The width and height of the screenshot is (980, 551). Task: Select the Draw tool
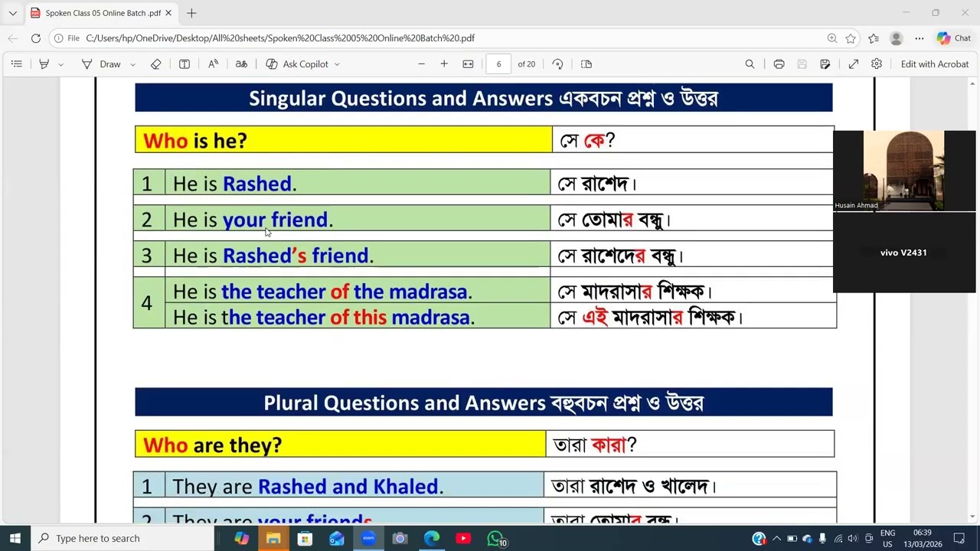101,64
